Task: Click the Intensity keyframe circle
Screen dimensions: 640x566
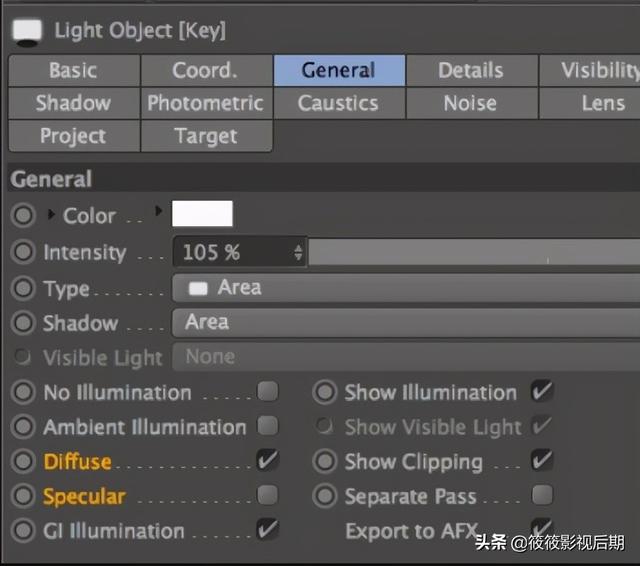Action: (23, 252)
